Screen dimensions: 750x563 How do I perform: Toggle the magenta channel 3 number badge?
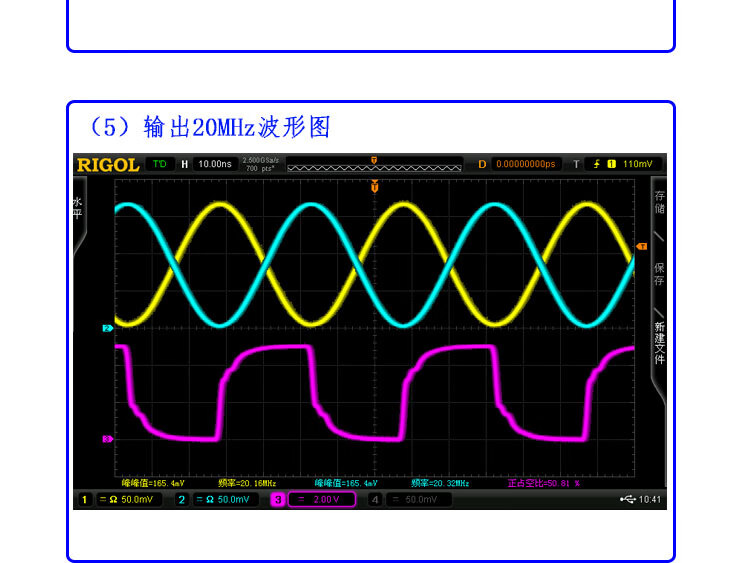(x=278, y=500)
